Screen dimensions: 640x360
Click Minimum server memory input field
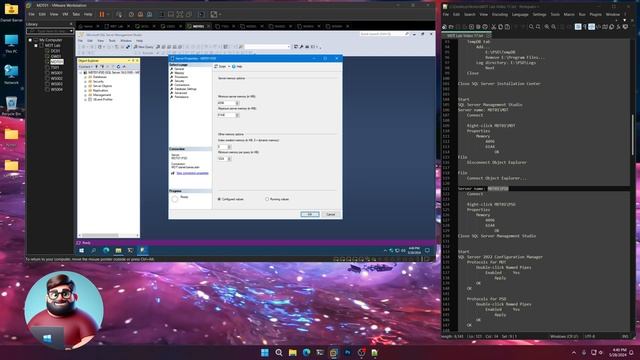pos(226,103)
